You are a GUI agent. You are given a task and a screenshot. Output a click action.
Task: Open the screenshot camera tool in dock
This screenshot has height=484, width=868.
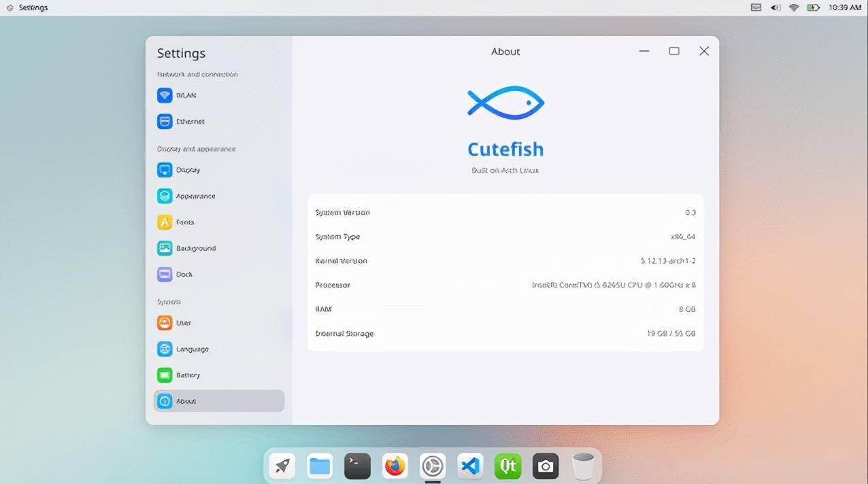click(545, 466)
